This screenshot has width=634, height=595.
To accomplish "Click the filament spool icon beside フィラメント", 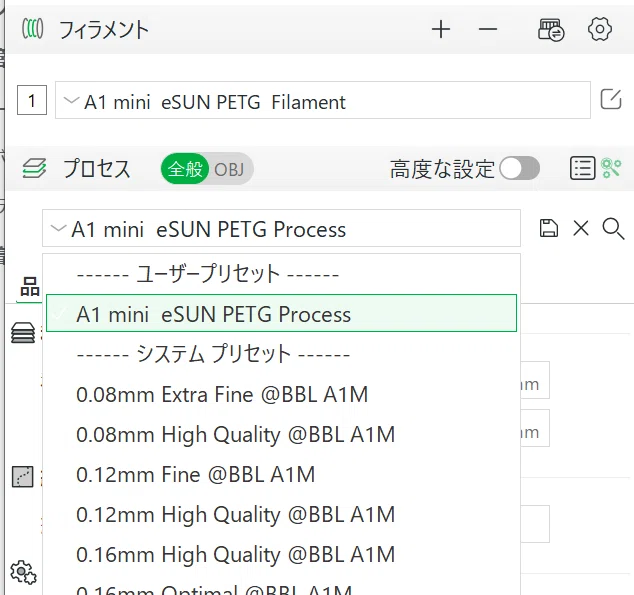I will (32, 29).
